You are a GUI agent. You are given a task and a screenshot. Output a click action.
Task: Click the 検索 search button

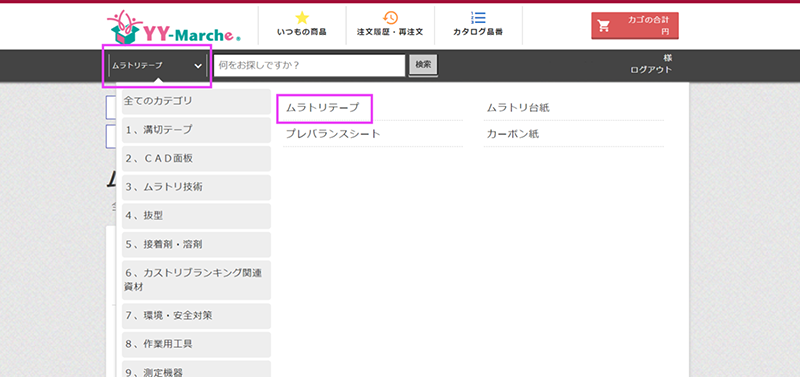[x=423, y=65]
